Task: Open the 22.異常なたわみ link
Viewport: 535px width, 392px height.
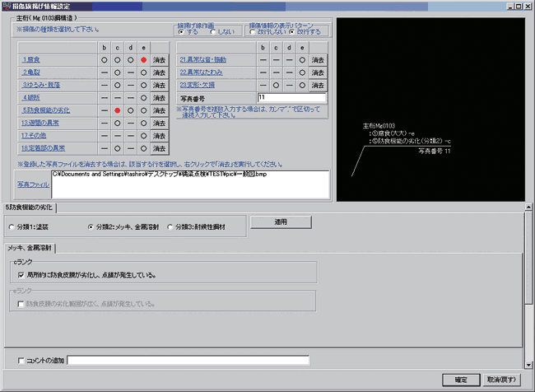Action: [201, 72]
